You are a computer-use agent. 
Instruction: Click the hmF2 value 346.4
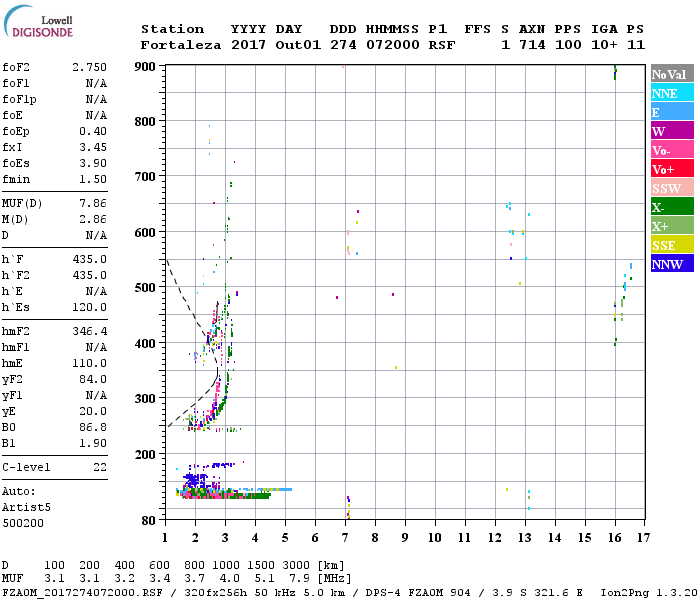pos(89,331)
